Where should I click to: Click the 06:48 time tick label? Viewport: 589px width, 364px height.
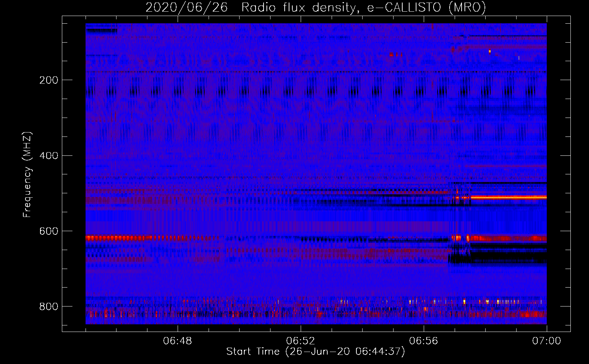pyautogui.click(x=178, y=341)
